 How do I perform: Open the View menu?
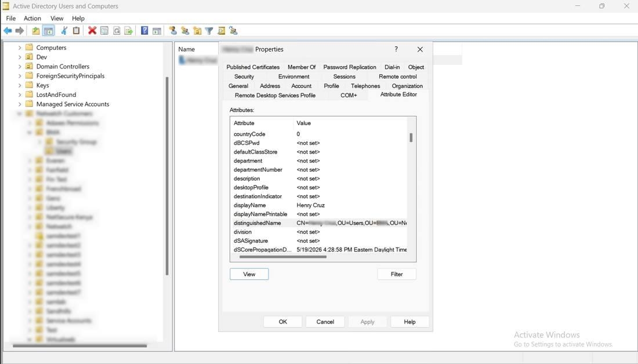[57, 19]
